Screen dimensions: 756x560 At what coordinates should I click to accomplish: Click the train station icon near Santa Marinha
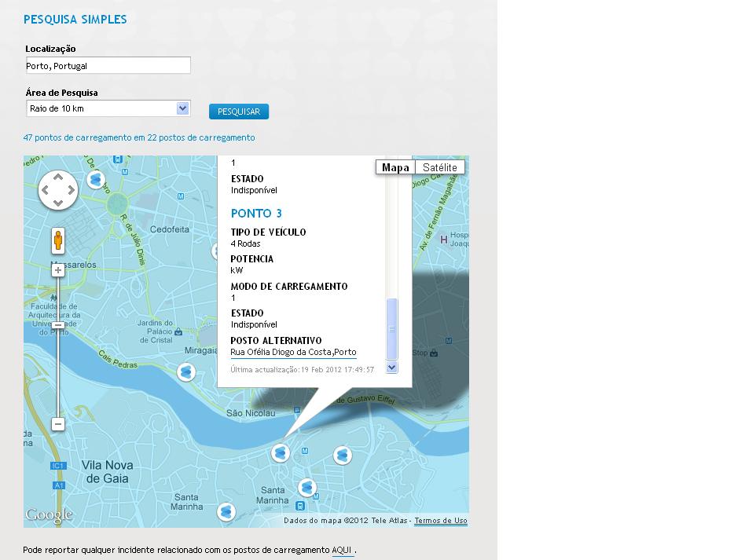(x=300, y=506)
